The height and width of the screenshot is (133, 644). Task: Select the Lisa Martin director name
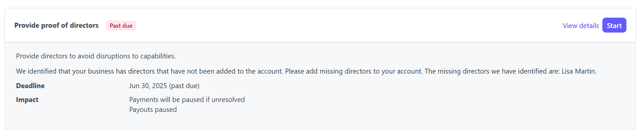[x=578, y=71]
